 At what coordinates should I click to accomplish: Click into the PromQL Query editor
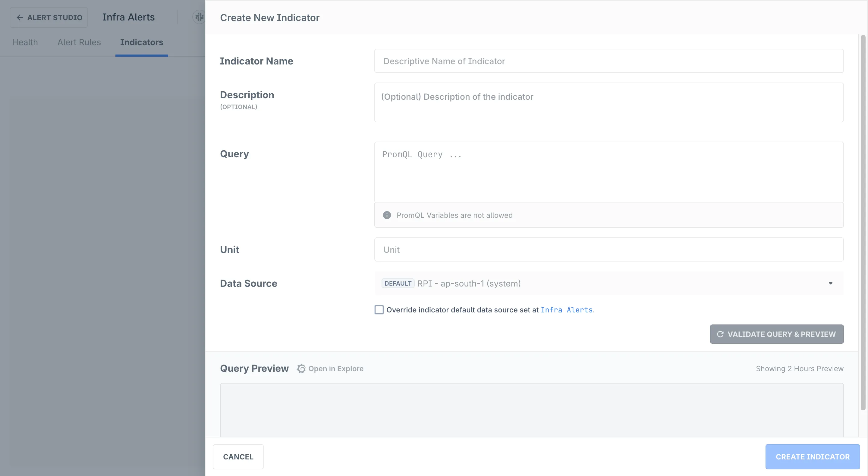click(x=609, y=173)
